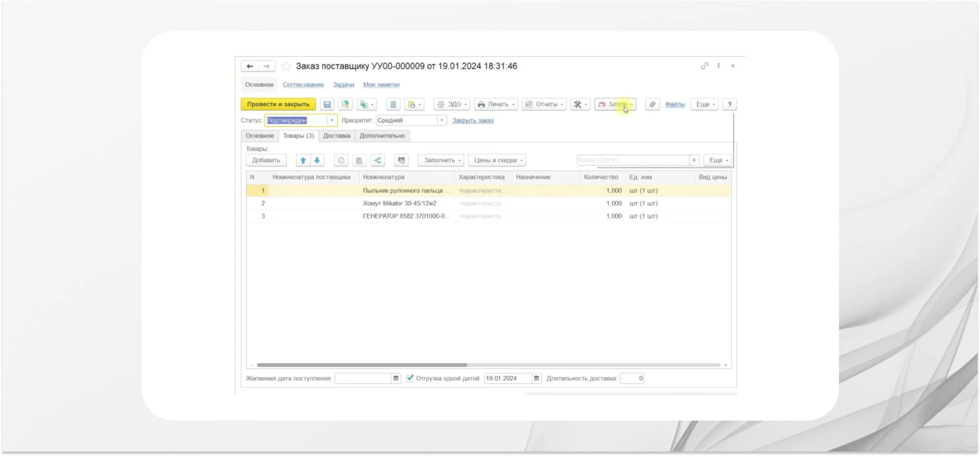
Task: Switch to the inner Основное tab
Action: (260, 136)
